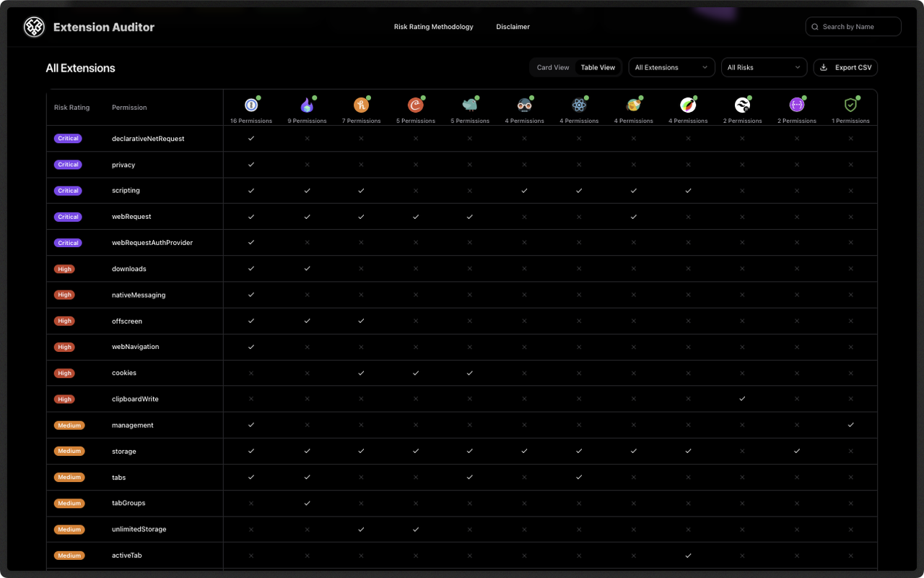Image resolution: width=924 pixels, height=578 pixels.
Task: Open the All Risks filter dropdown
Action: pos(764,67)
